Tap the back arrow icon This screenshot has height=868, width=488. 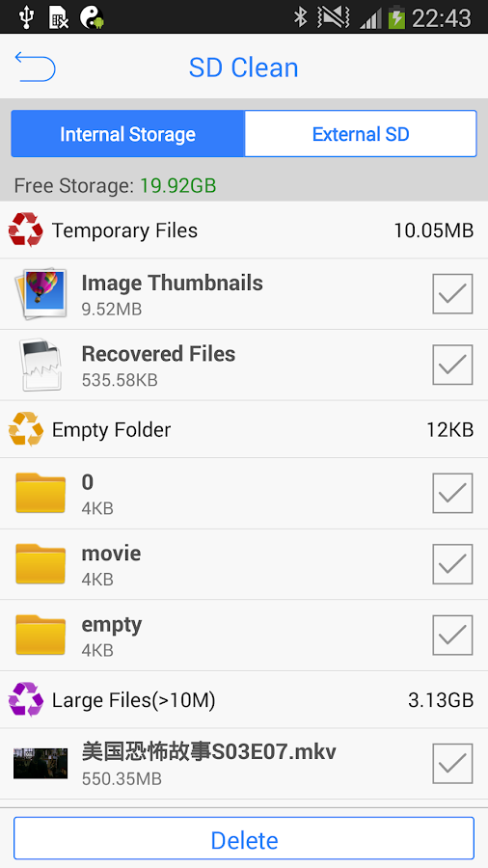click(x=35, y=67)
